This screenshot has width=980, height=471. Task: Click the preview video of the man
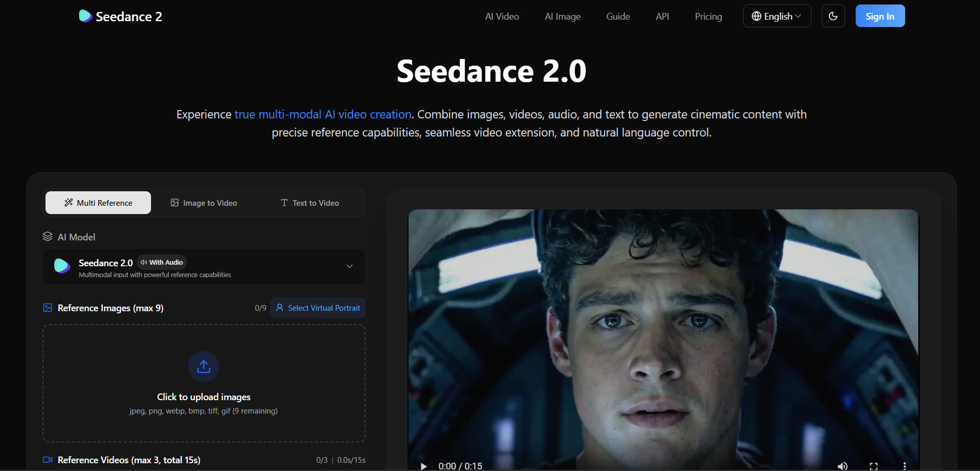pos(664,340)
